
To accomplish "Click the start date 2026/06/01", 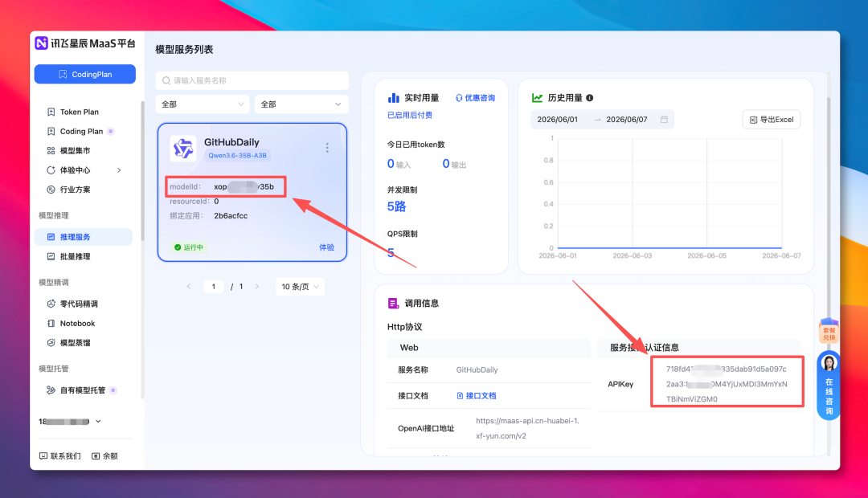I will pyautogui.click(x=558, y=120).
